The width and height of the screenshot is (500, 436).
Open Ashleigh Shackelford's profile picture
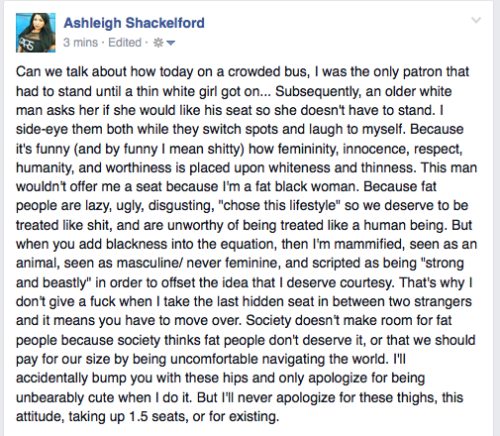click(x=36, y=33)
